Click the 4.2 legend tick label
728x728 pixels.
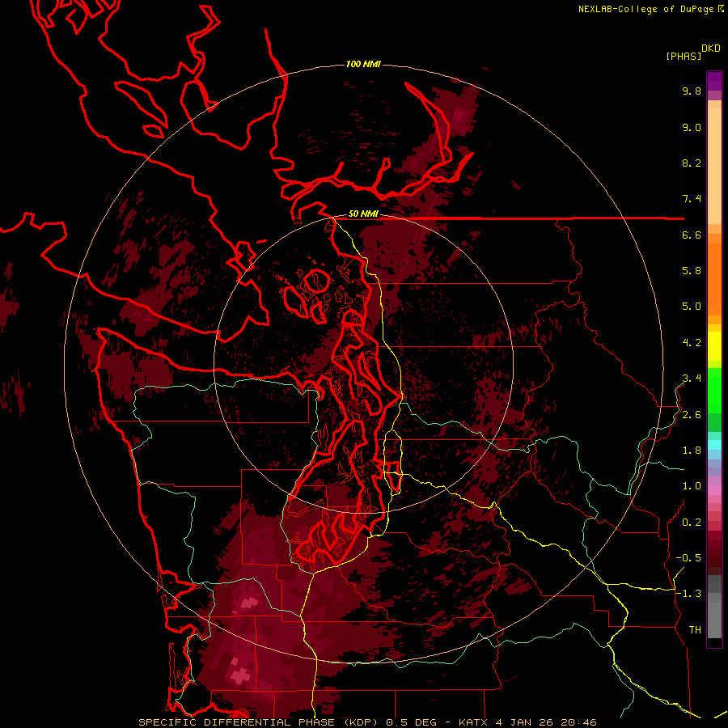tap(692, 343)
